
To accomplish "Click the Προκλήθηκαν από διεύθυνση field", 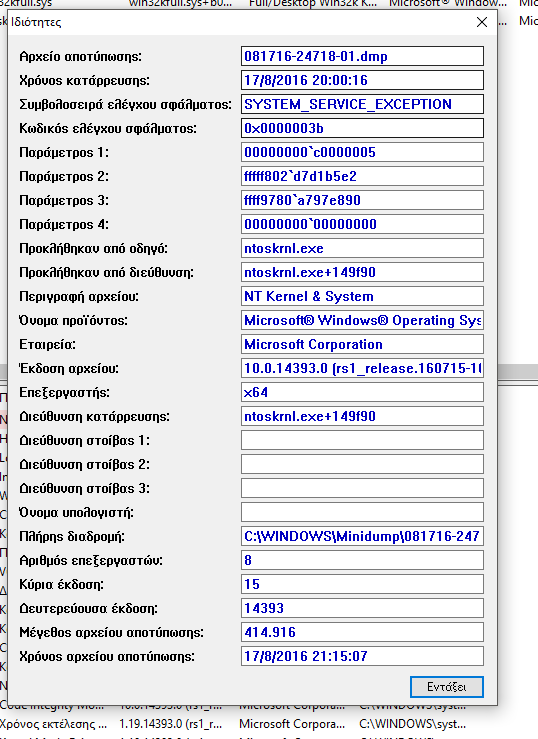I will point(362,272).
